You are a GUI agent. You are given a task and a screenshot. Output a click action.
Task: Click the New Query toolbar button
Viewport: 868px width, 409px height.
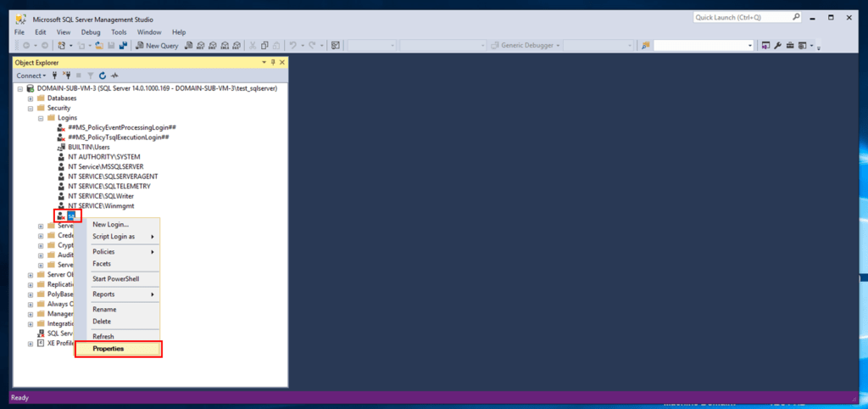[158, 45]
